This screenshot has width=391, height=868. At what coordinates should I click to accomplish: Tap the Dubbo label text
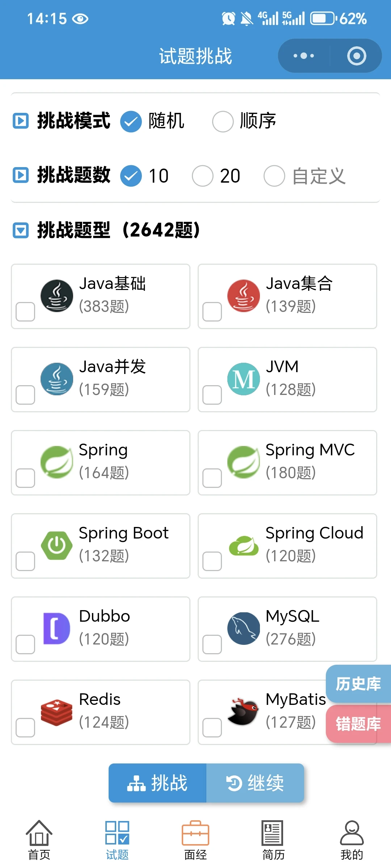(104, 616)
